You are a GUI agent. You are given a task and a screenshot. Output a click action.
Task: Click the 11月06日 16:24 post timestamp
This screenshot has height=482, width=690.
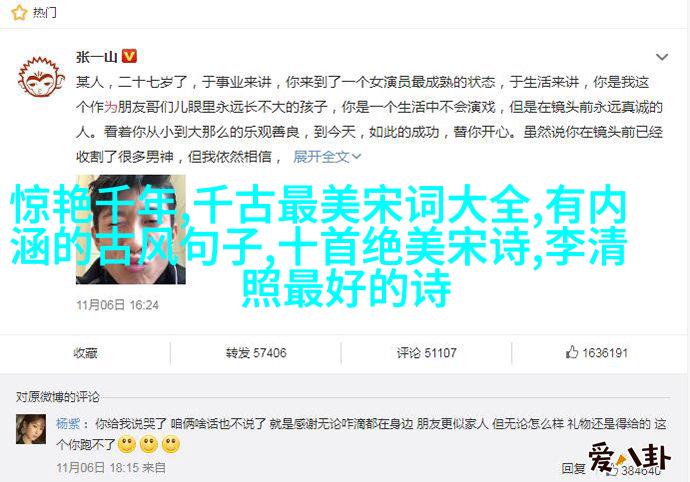[117, 305]
